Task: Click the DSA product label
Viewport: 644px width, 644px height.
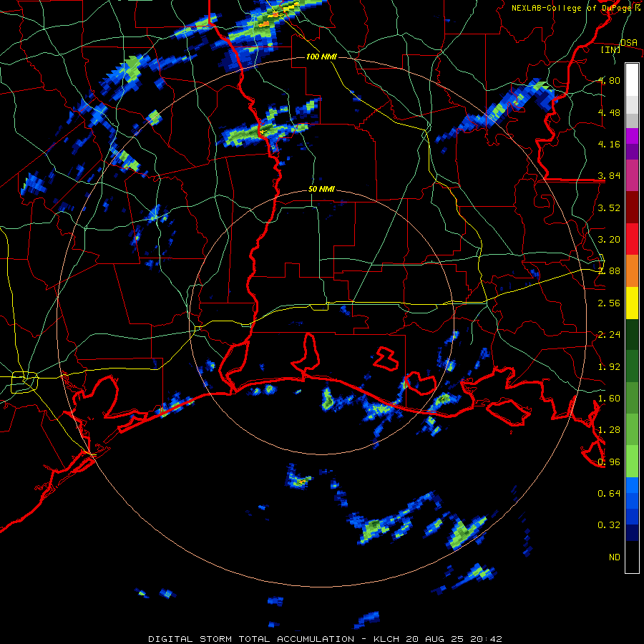Action: 629,42
